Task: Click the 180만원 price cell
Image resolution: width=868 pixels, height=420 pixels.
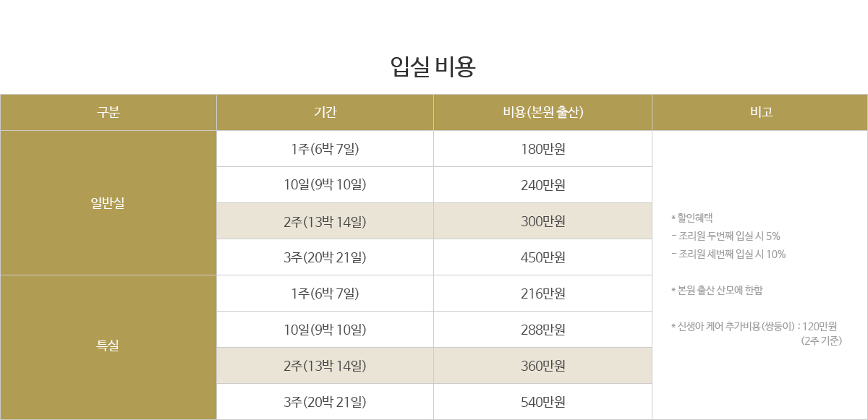Action: (542, 149)
